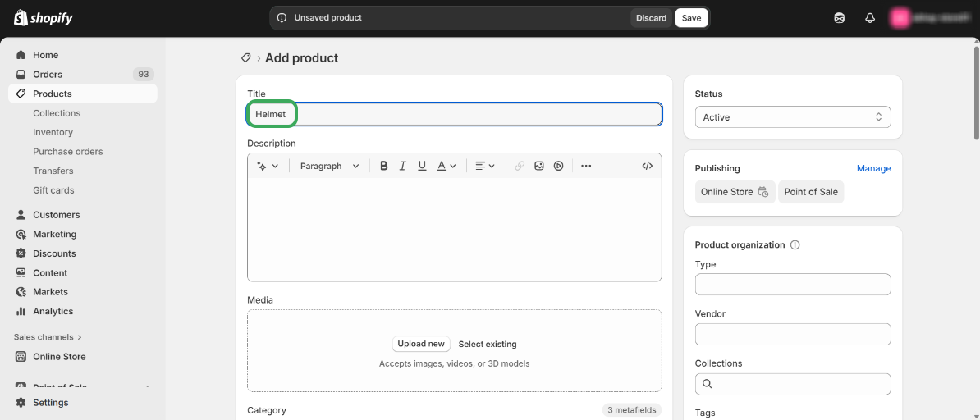Open the text color dropdown
Screen dimensions: 980x420
click(446, 166)
